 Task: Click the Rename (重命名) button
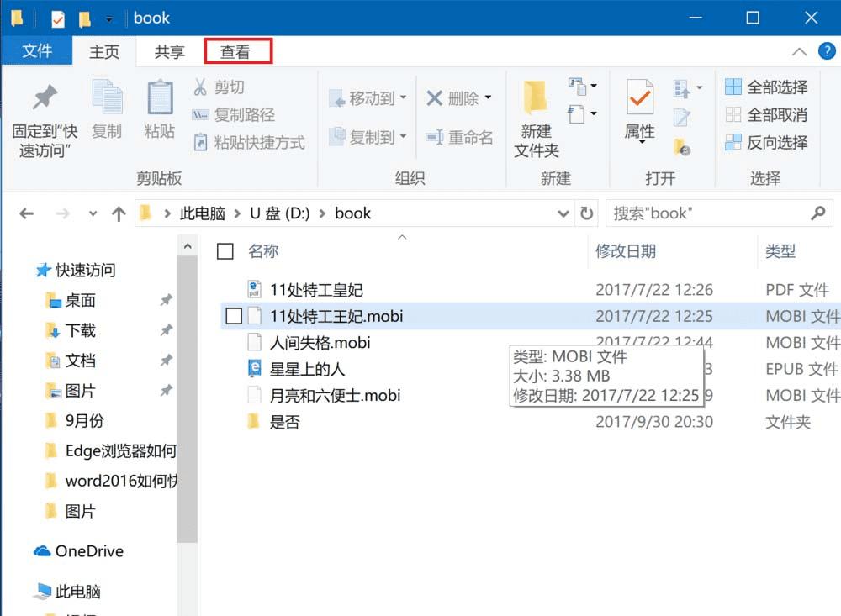point(460,137)
